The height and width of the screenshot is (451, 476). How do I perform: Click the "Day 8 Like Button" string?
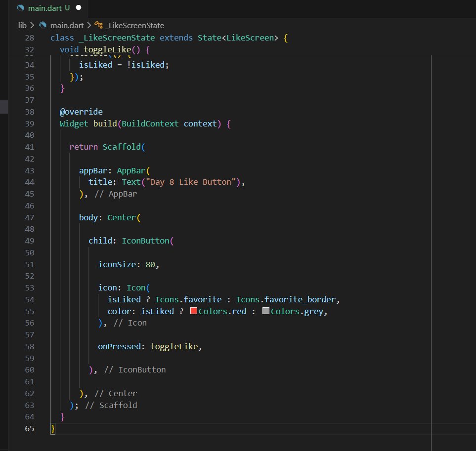point(191,182)
